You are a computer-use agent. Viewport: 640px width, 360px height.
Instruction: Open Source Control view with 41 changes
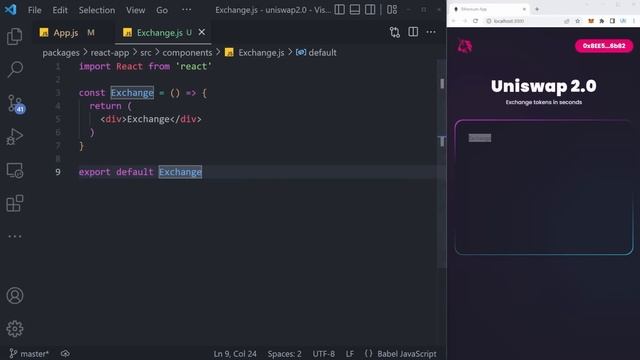click(x=16, y=104)
